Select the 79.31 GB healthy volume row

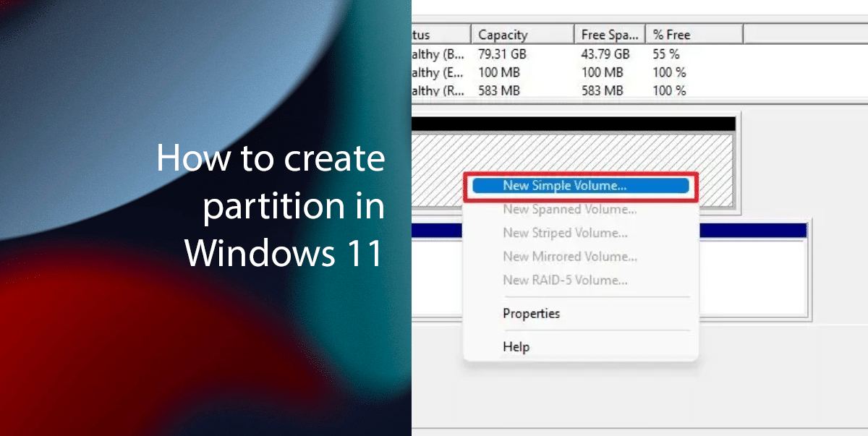click(506, 54)
